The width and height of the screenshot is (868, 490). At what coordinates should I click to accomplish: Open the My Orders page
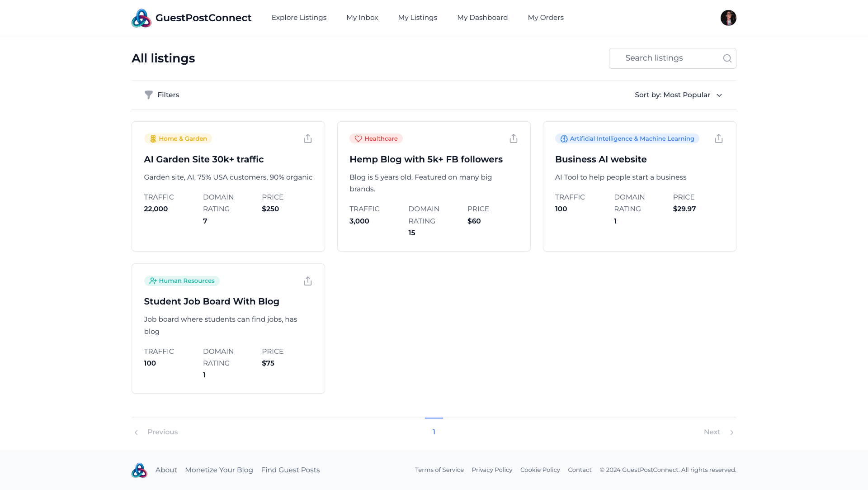tap(546, 18)
